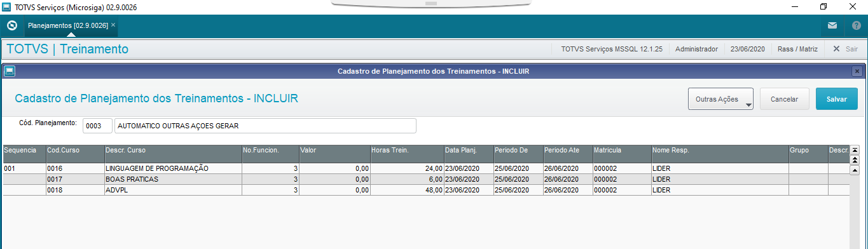The image size is (868, 249).
Task: Save the record with Salvar
Action: (836, 99)
